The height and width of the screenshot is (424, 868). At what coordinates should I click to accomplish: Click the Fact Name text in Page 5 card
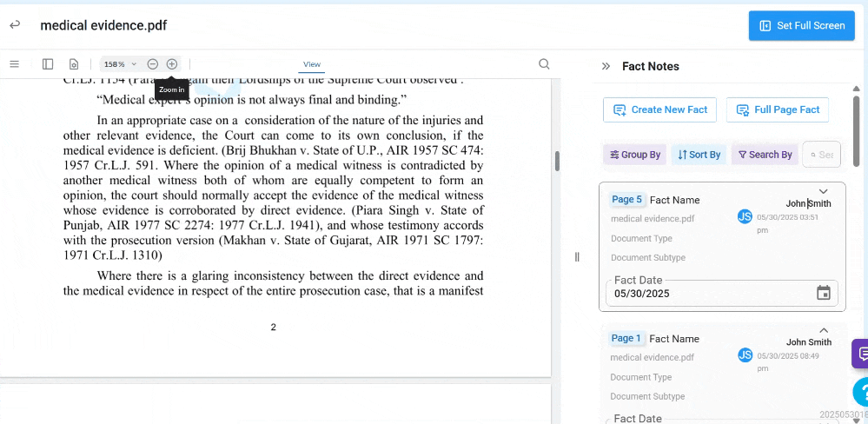pos(675,200)
